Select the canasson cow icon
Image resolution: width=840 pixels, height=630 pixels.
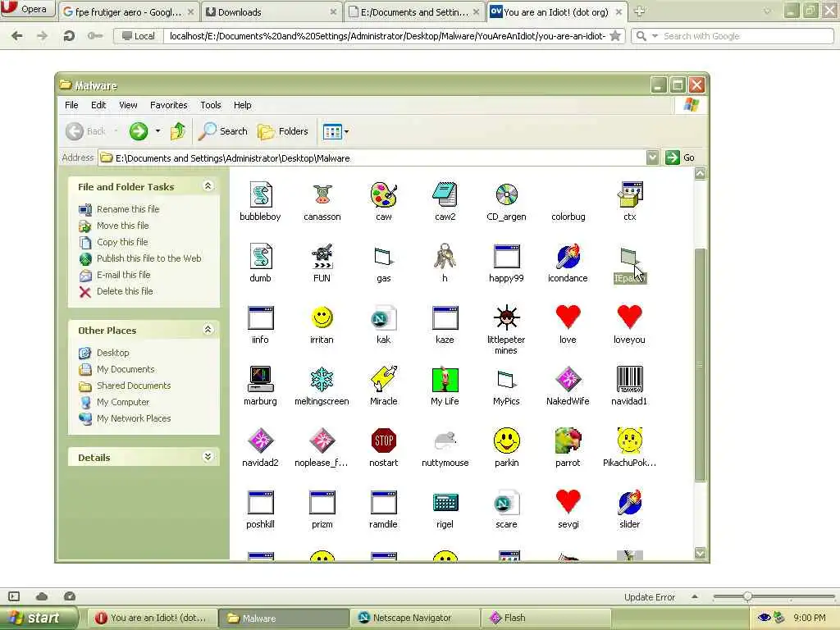click(322, 195)
